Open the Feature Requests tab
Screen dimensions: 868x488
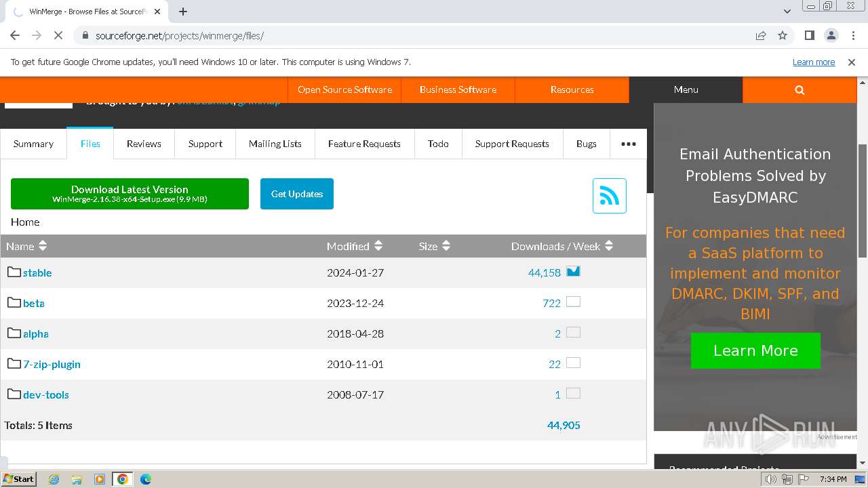click(364, 144)
